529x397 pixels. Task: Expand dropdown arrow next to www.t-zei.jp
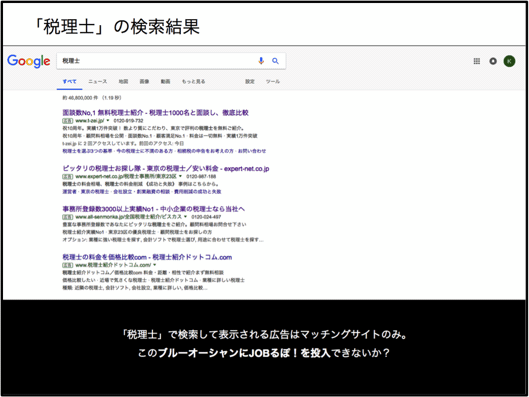(x=108, y=120)
